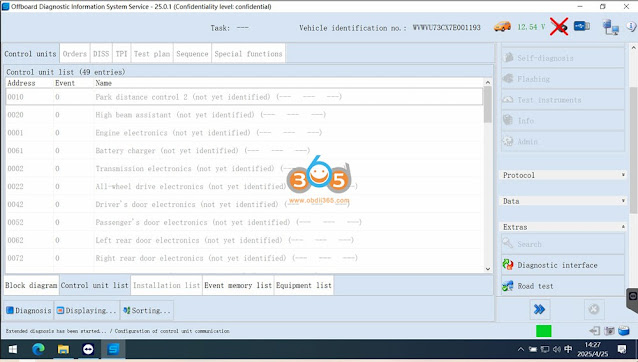Switch to the Sequence tab

pos(192,54)
